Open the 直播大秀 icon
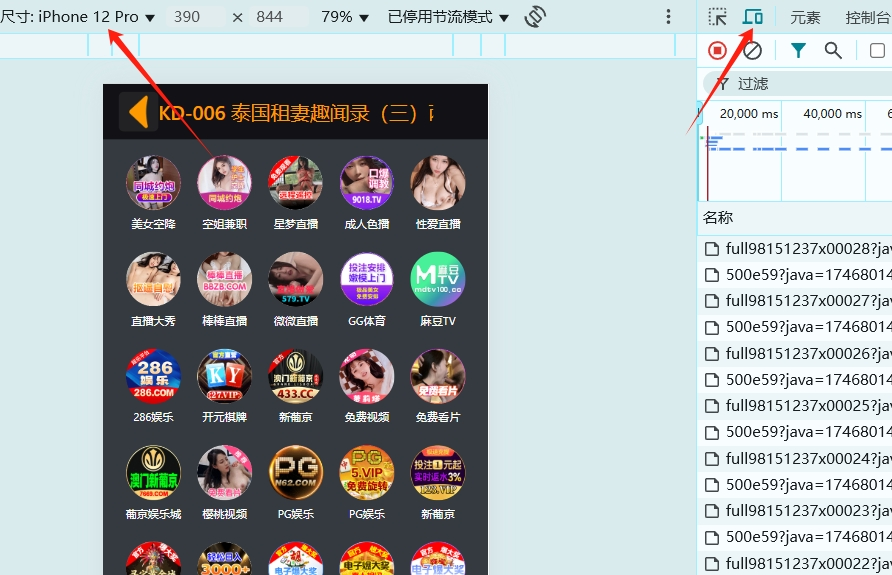This screenshot has height=575, width=892. (154, 279)
